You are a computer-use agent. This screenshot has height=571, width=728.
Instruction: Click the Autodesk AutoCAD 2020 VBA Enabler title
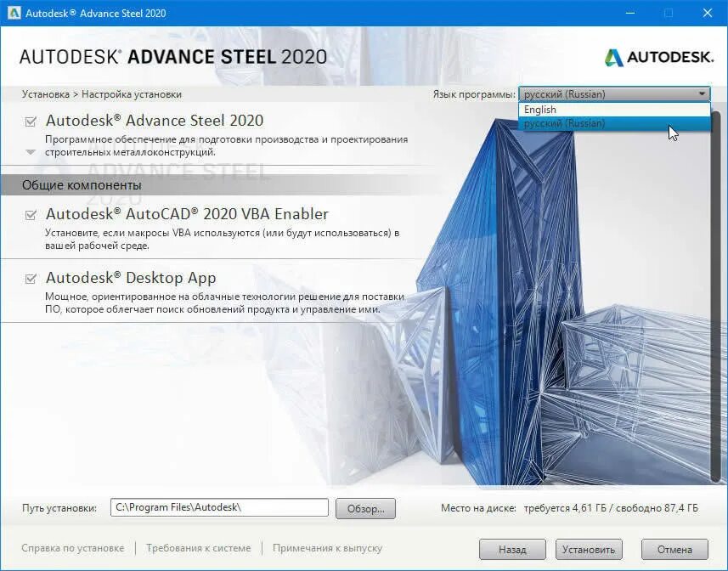click(187, 214)
